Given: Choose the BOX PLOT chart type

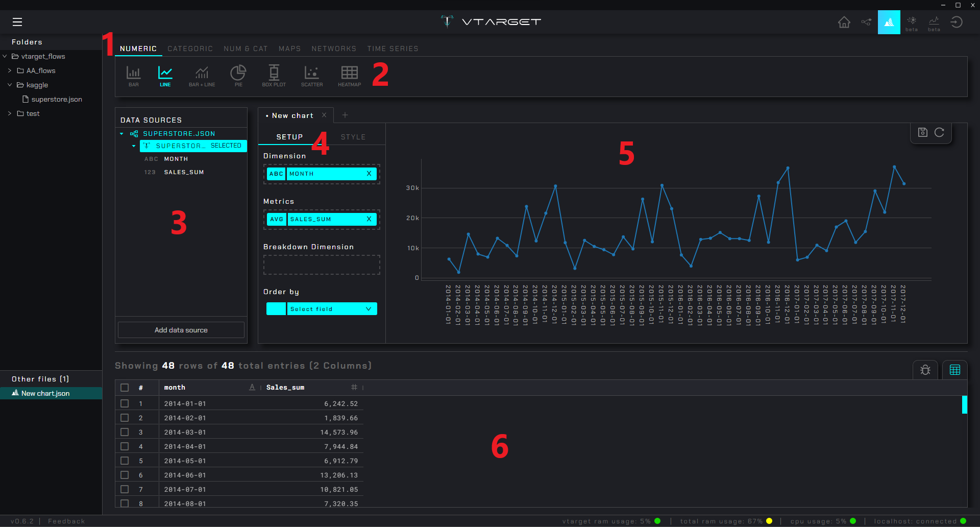Looking at the screenshot, I should (x=274, y=75).
